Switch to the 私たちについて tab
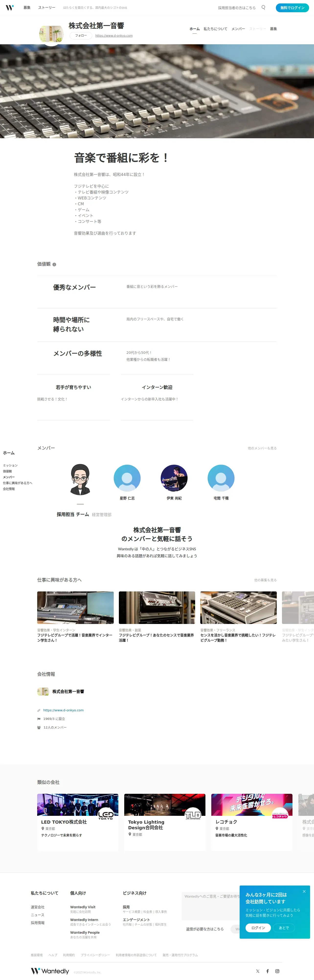Image resolution: width=314 pixels, height=980 pixels. coord(215,29)
